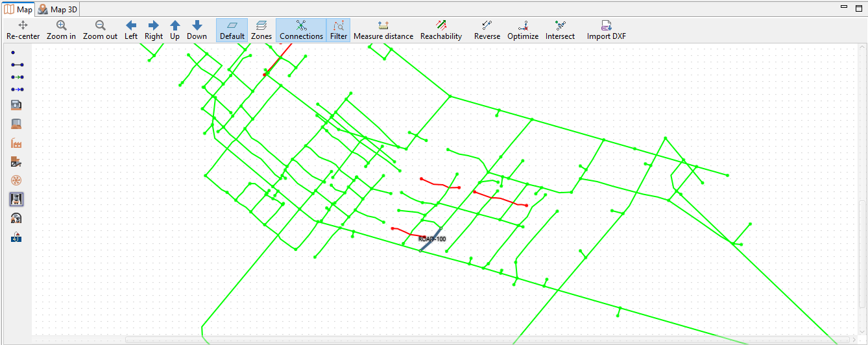Click the Zoom out magnifier
The image size is (868, 345).
pyautogui.click(x=100, y=30)
